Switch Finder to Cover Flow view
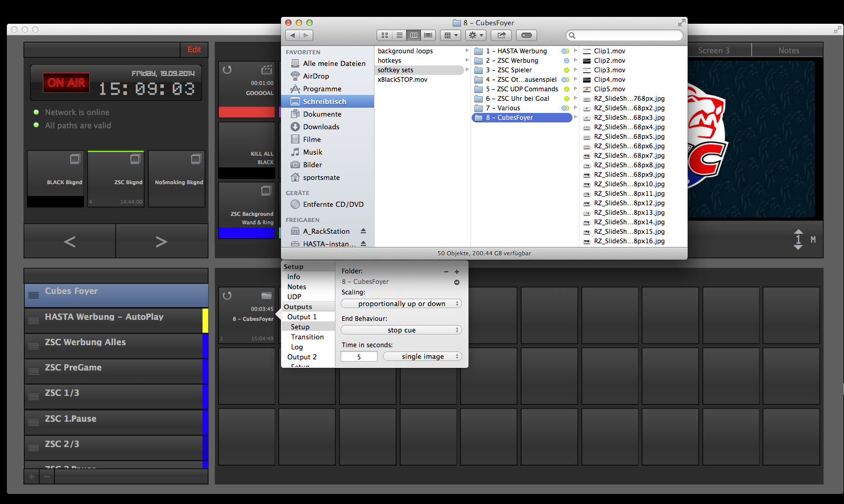Viewport: 844px width, 504px height. 428,35
